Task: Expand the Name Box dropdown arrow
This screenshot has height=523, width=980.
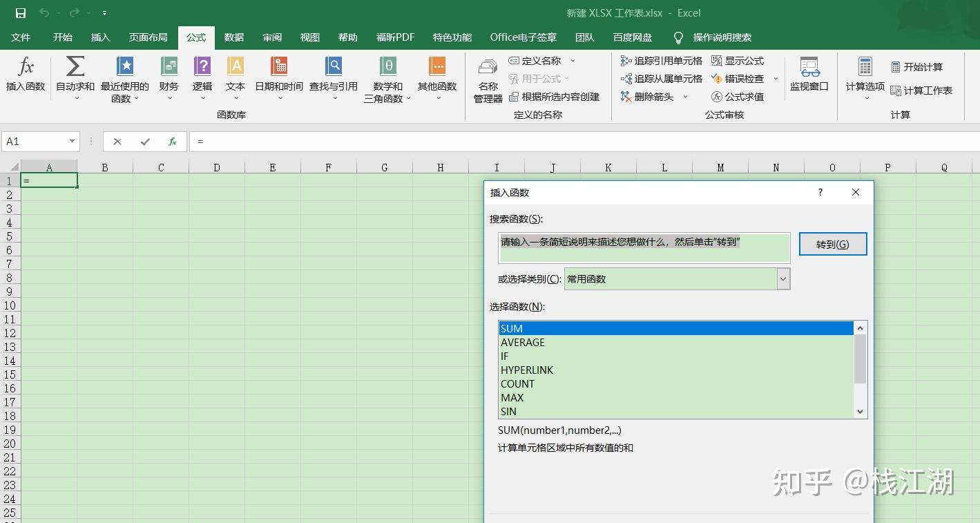Action: pyautogui.click(x=72, y=142)
